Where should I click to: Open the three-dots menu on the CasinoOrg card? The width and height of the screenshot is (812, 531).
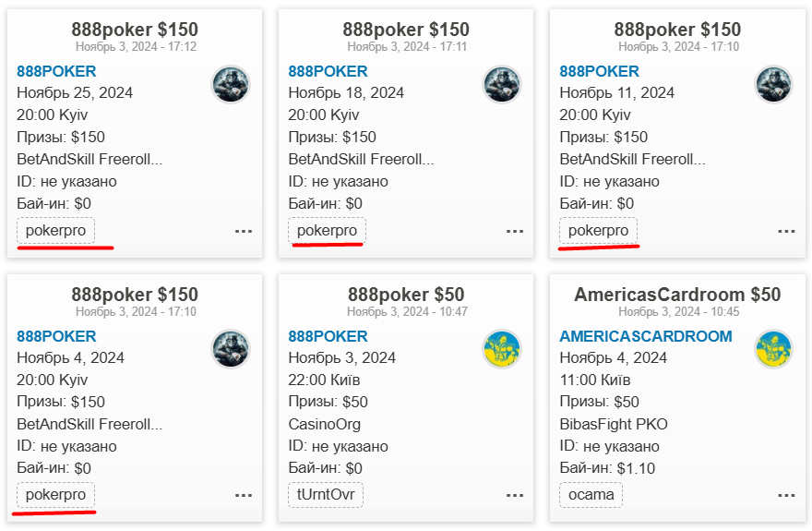pyautogui.click(x=515, y=495)
